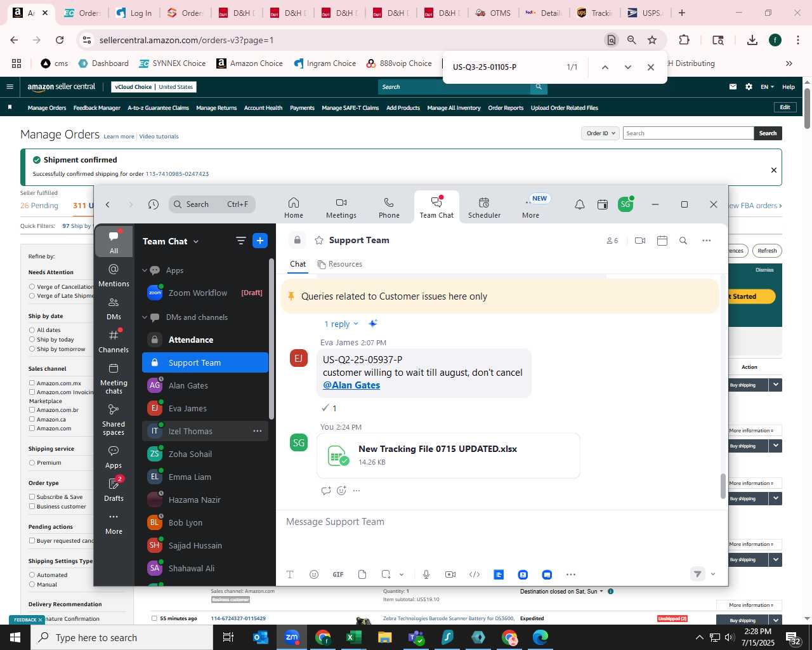This screenshot has width=812, height=650.
Task: Attach a file in message composer
Action: click(362, 574)
